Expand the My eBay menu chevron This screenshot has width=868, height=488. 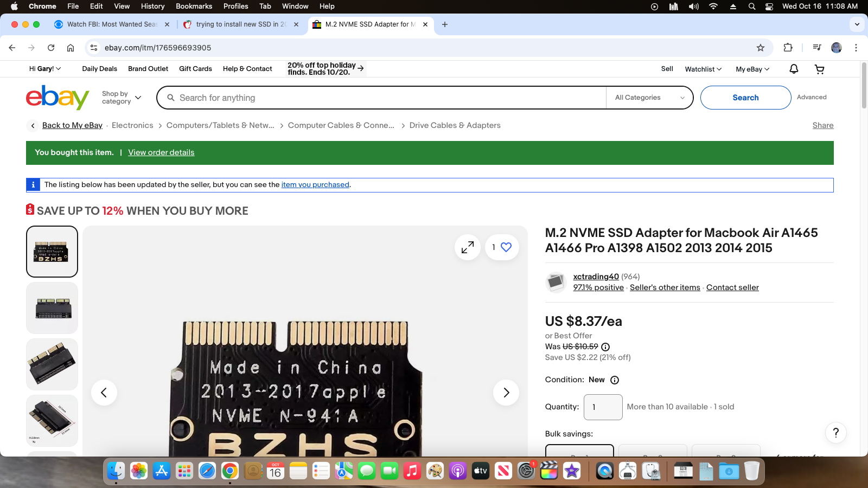click(767, 69)
